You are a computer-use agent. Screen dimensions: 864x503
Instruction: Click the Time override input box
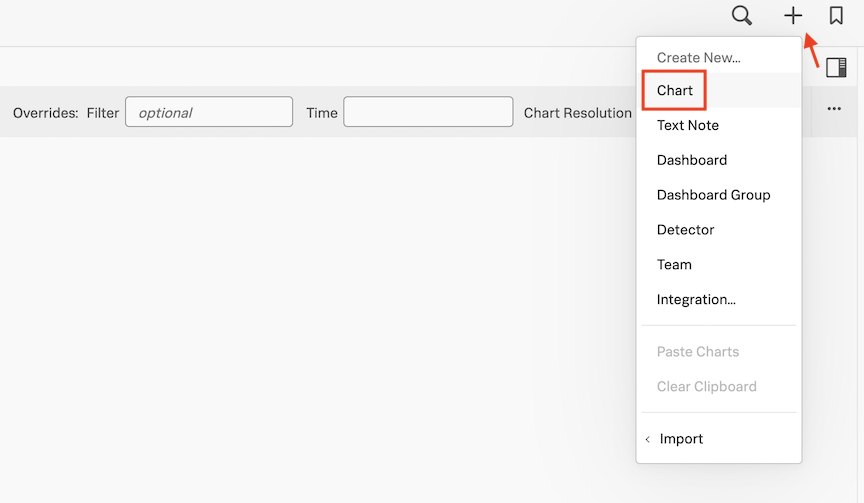[x=428, y=112]
